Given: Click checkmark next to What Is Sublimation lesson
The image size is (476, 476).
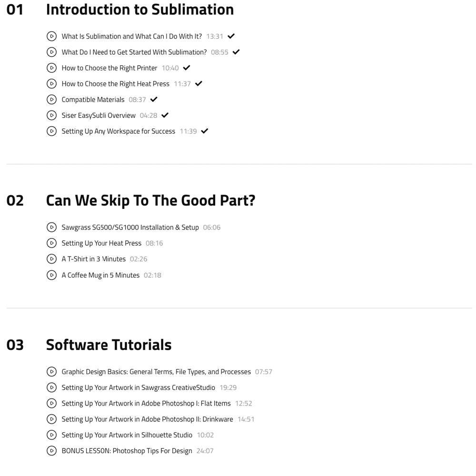Looking at the screenshot, I should [x=231, y=36].
